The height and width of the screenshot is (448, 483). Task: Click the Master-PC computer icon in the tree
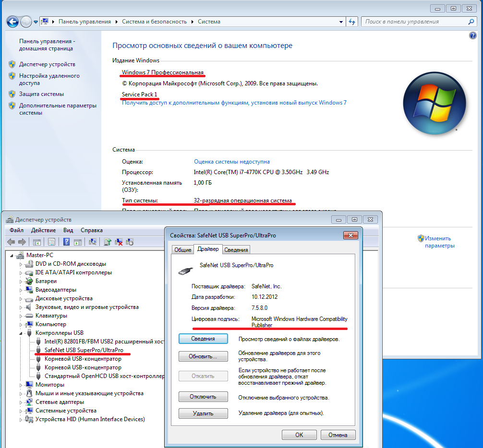pos(20,255)
